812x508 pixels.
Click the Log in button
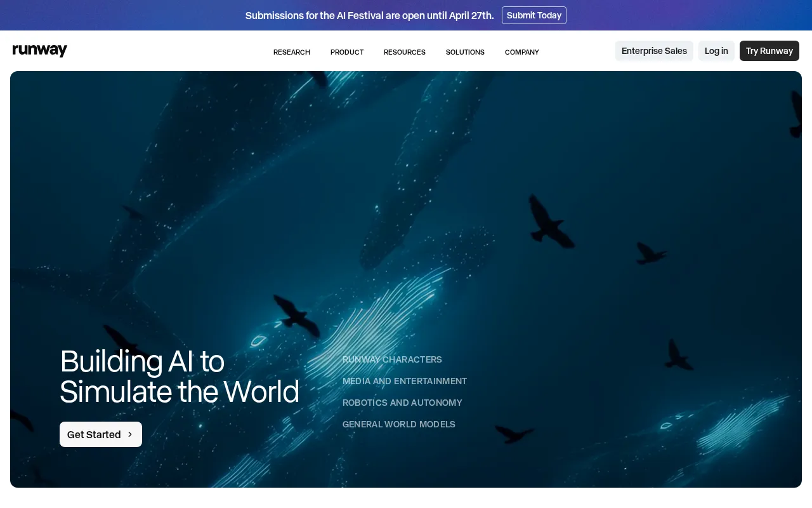(x=716, y=51)
